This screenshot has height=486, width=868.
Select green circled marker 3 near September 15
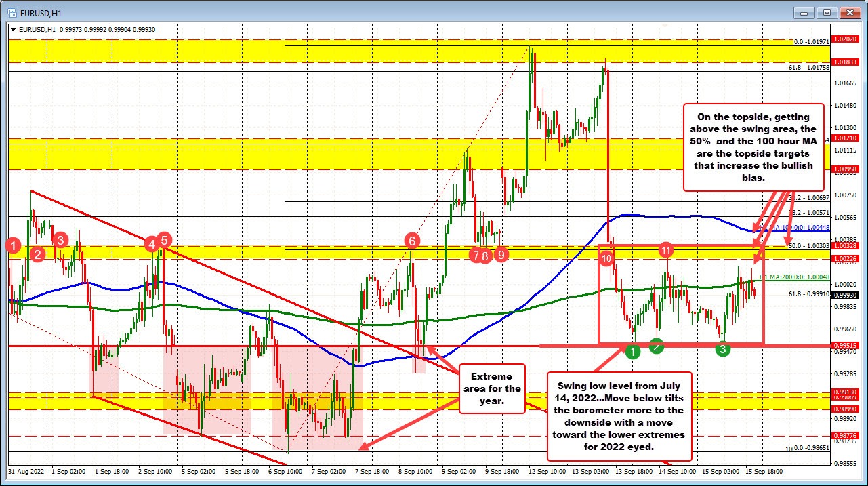[x=722, y=350]
